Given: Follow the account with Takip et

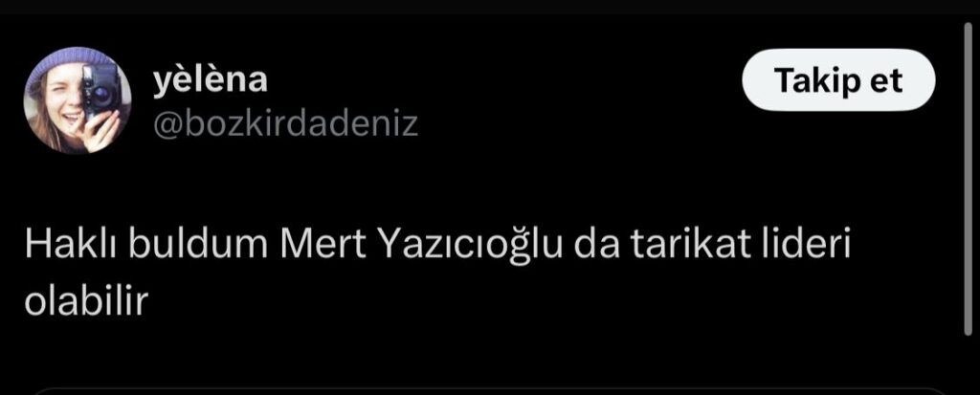Looking at the screenshot, I should 838,80.
